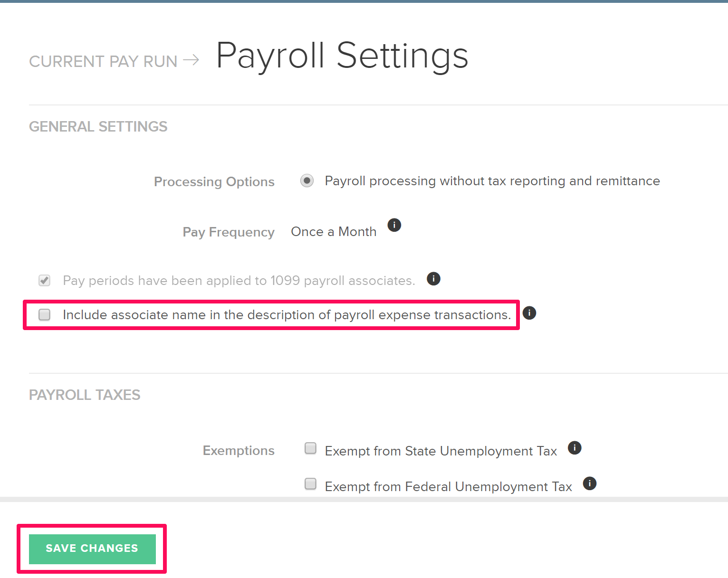
Task: Click the Pay Frequency info icon
Action: pos(394,225)
